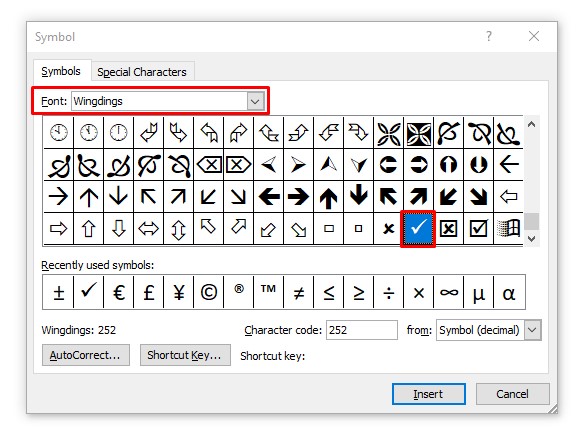Select the boxed X symbol in the grid
Viewport: 577px width, 436px height.
[x=448, y=228]
